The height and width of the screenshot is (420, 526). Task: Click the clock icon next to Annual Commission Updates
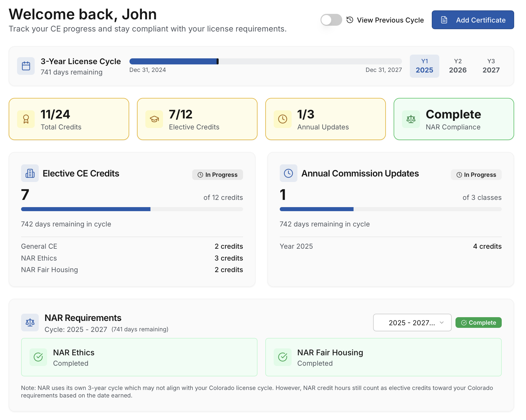coord(288,173)
